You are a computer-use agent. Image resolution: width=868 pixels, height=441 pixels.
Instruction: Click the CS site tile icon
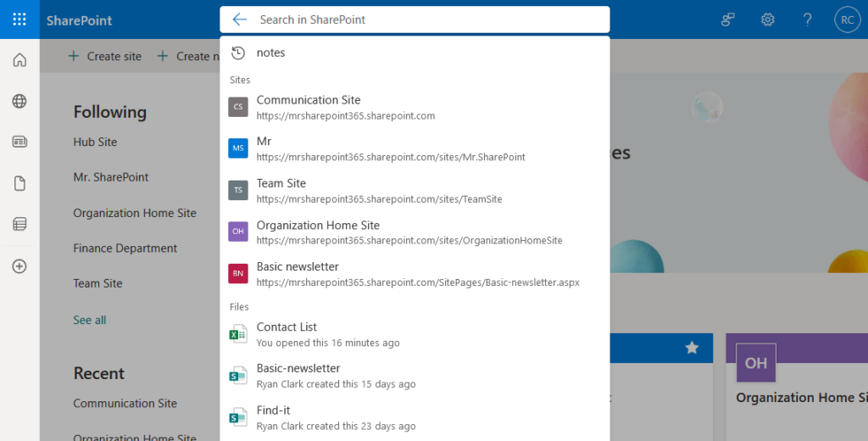click(x=238, y=107)
